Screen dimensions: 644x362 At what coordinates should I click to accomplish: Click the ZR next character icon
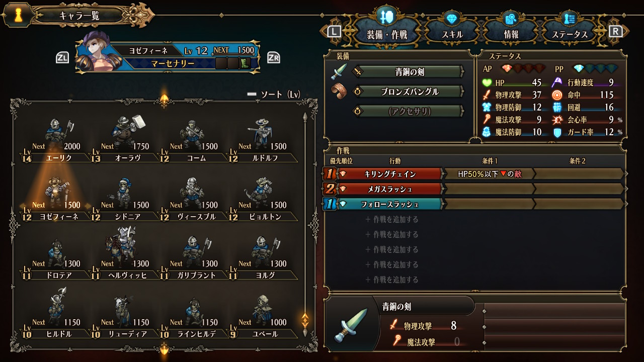pyautogui.click(x=274, y=57)
